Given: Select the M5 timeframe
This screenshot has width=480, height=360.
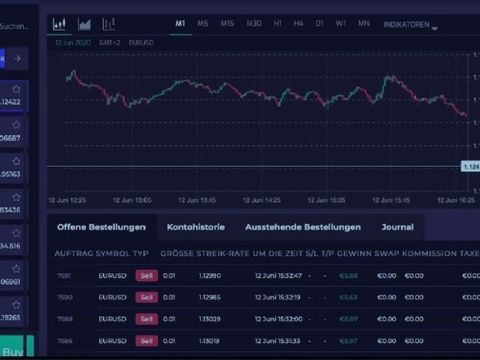Looking at the screenshot, I should 203,24.
